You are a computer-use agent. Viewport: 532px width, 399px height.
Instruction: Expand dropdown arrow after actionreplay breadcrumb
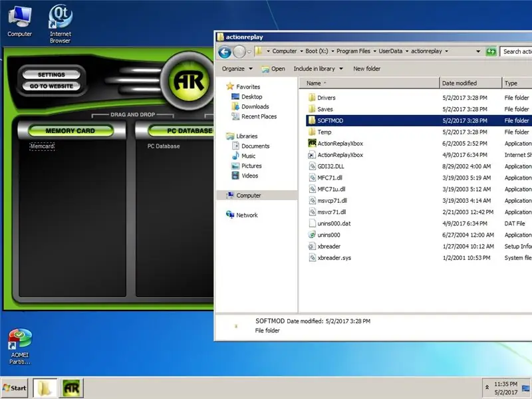(446, 51)
